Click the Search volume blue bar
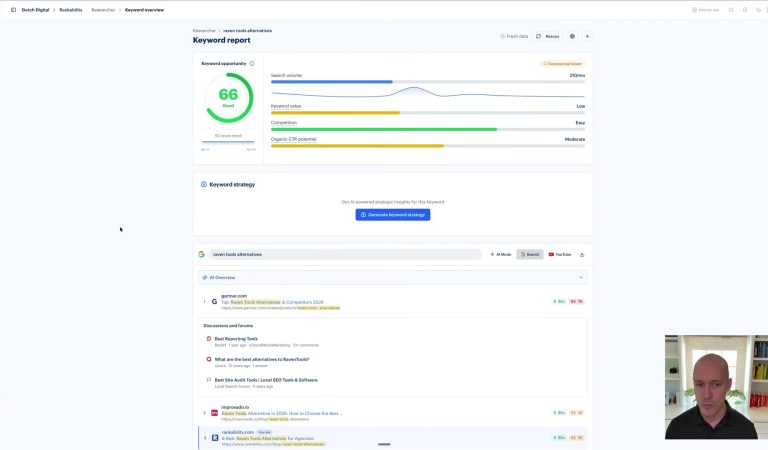The width and height of the screenshot is (768, 450). (332, 82)
